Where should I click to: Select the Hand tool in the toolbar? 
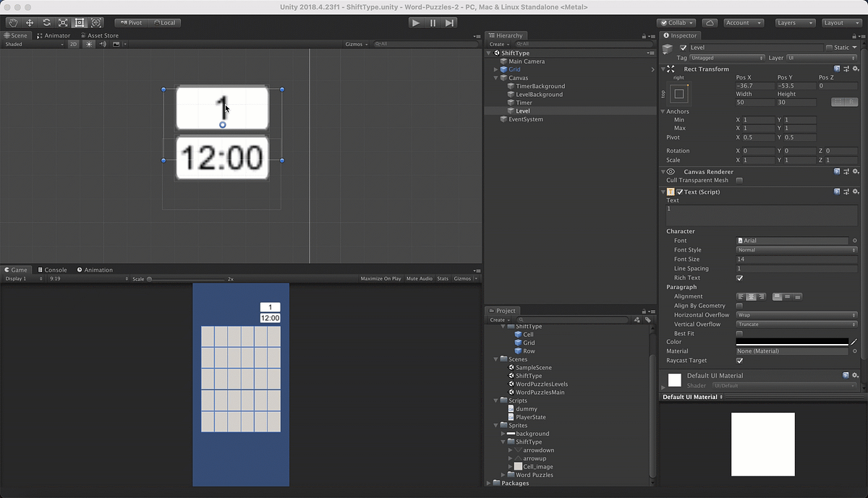click(12, 22)
